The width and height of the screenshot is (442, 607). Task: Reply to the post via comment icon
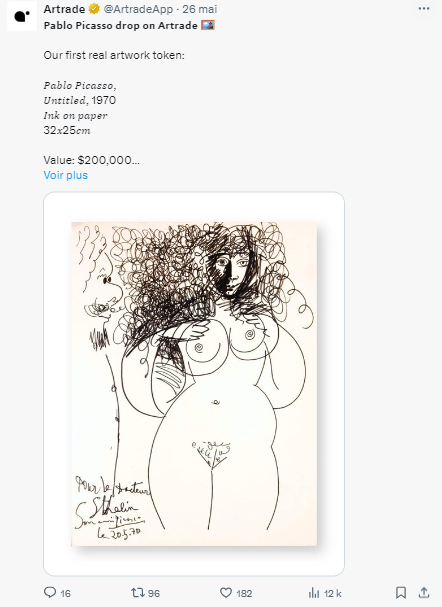50,593
